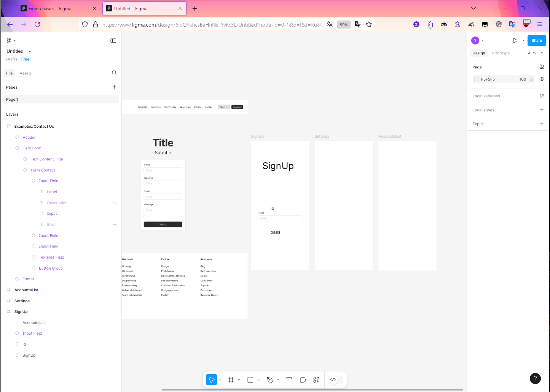Open the help question mark button
Screen dimensions: 550x392
tap(535, 378)
